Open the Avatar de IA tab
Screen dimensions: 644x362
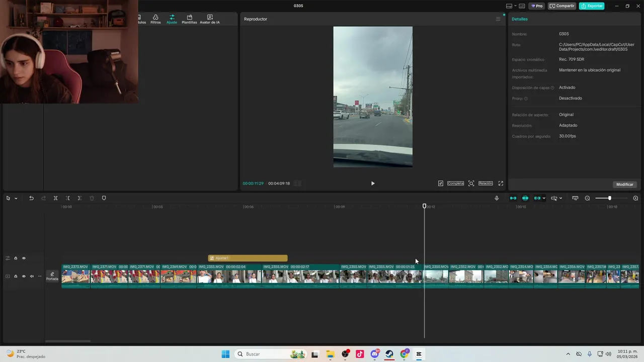210,19
